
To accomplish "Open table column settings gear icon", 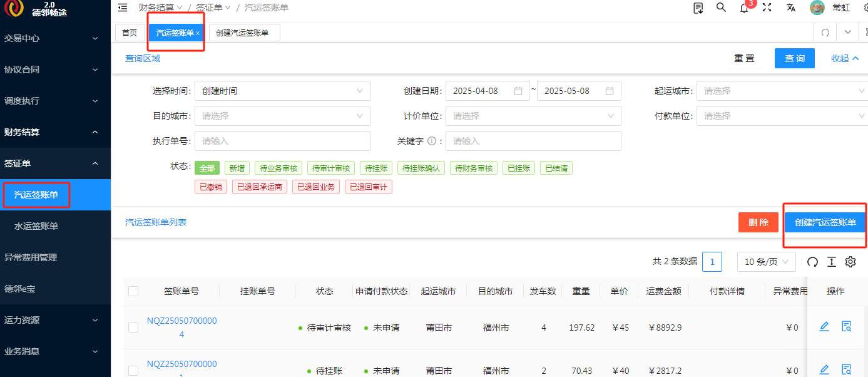I will 850,262.
